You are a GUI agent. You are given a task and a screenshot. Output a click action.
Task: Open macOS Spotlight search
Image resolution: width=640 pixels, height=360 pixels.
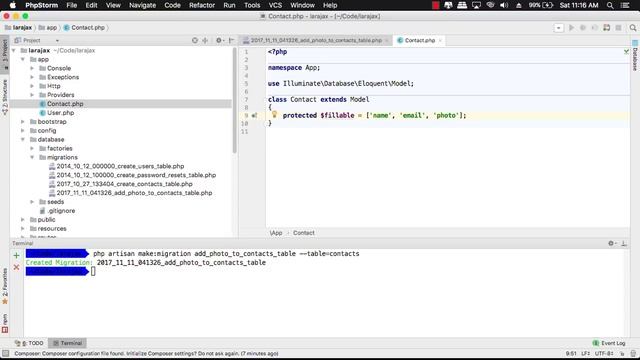point(610,5)
